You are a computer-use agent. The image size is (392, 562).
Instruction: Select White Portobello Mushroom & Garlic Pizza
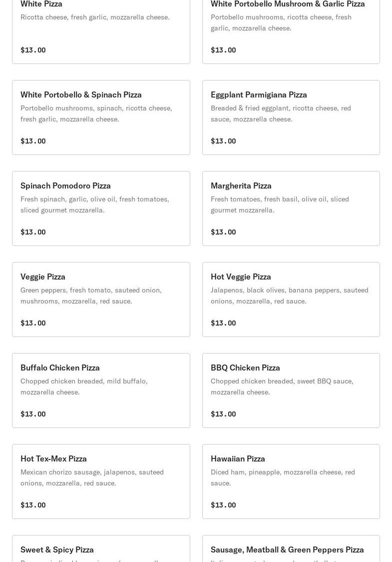(291, 30)
